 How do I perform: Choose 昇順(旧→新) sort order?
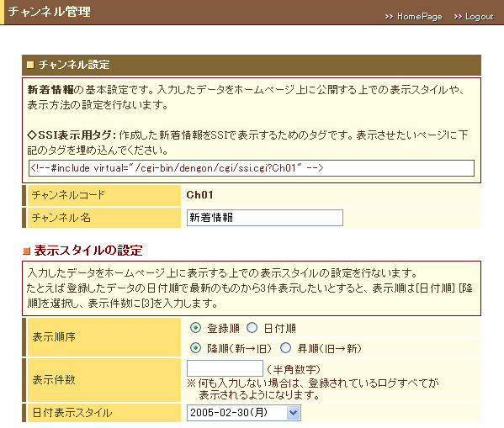(x=285, y=348)
